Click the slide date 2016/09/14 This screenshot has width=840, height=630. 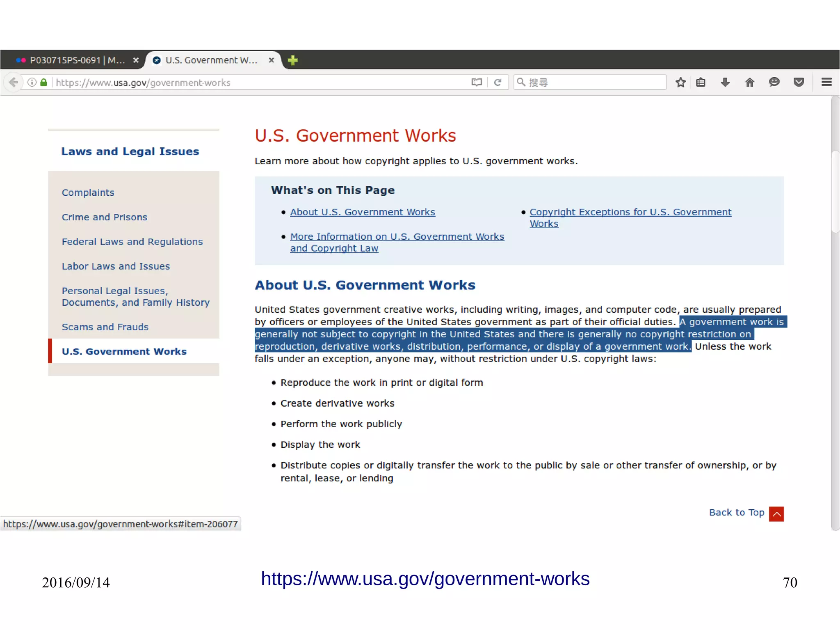[x=76, y=582]
